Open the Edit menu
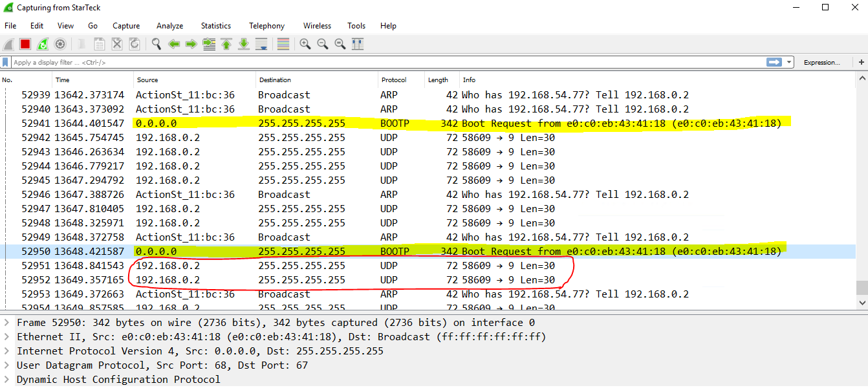The image size is (868, 390). (x=37, y=26)
